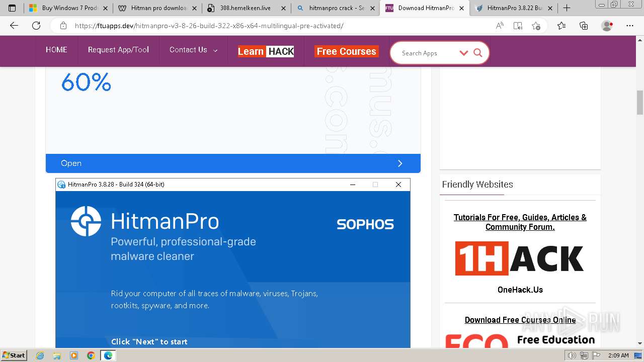Switch to 308.hemelkeen.live tab

pos(246,8)
